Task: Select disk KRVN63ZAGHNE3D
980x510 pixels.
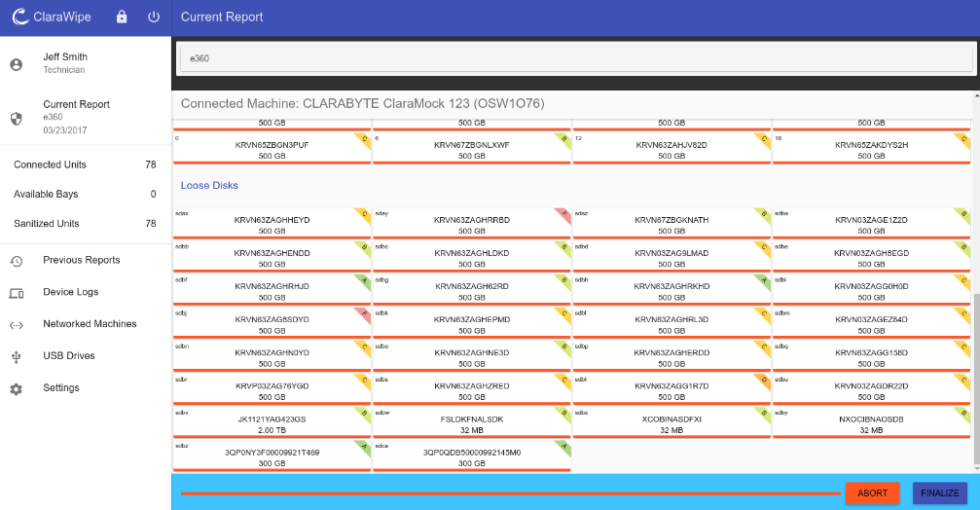Action: [x=472, y=357]
